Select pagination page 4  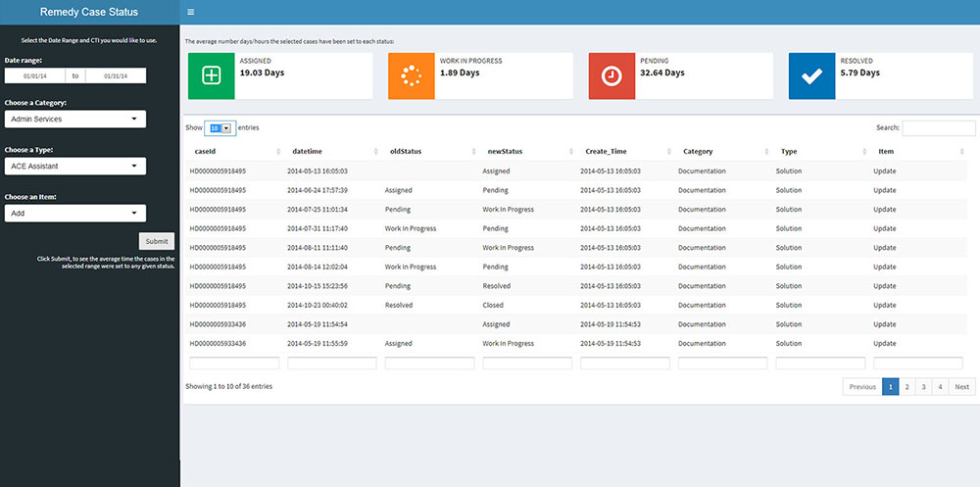pos(940,387)
